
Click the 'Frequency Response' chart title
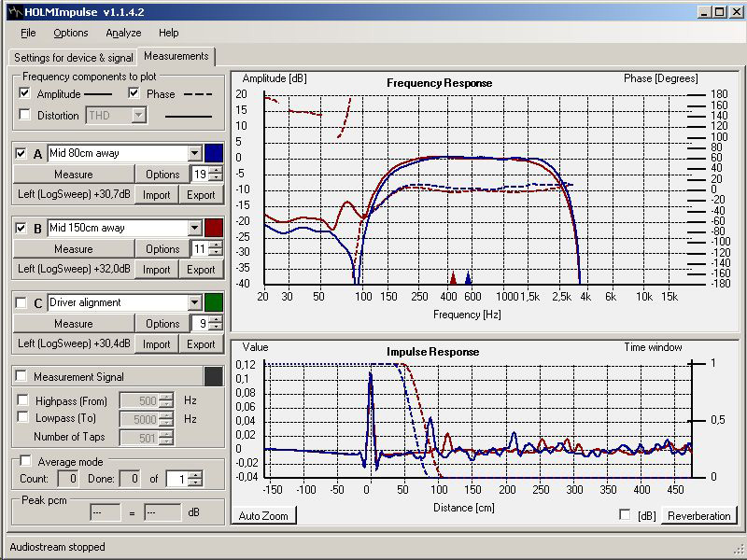(x=439, y=83)
